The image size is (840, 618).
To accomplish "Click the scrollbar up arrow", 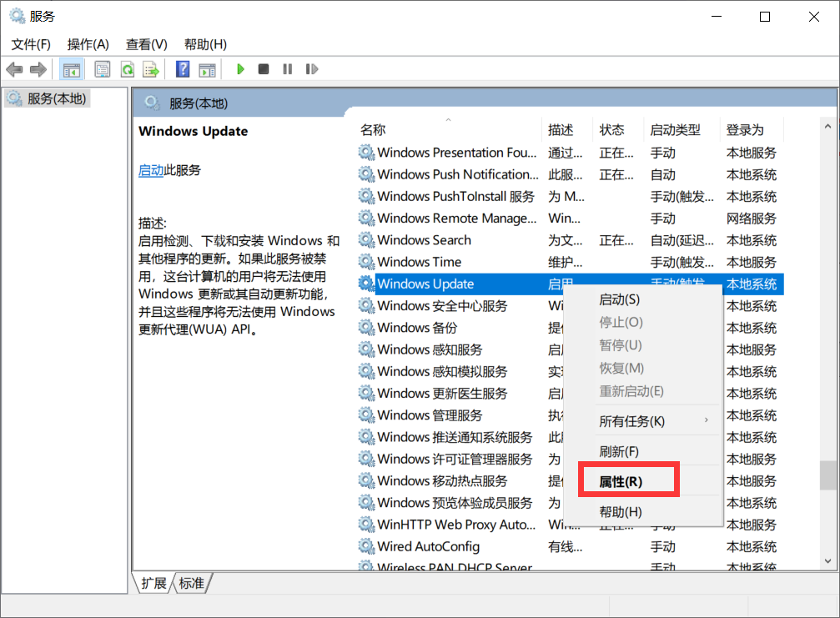I will [x=827, y=127].
